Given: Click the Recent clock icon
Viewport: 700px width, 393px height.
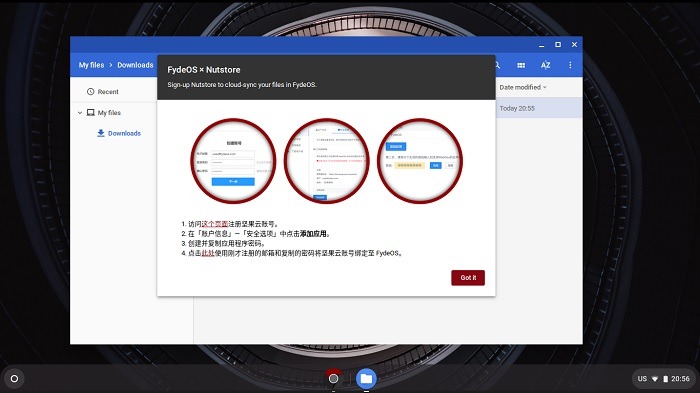Looking at the screenshot, I should [91, 92].
